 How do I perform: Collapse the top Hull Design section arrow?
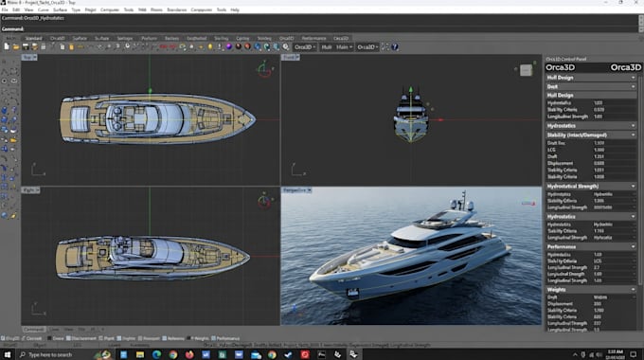click(x=633, y=78)
